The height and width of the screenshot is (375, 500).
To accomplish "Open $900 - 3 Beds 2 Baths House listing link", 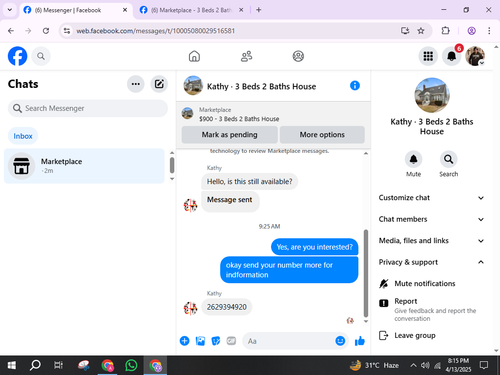I will (239, 119).
